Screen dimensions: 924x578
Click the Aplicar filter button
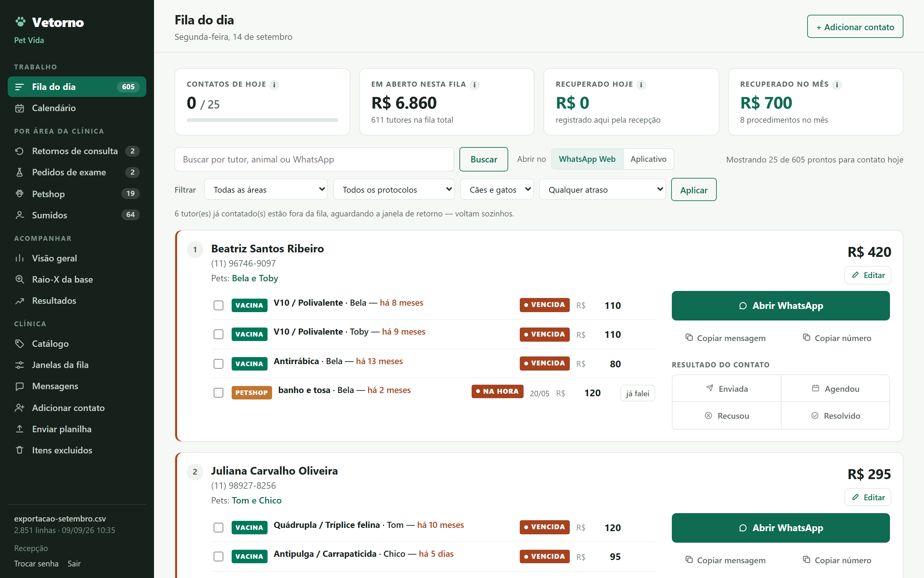(693, 189)
